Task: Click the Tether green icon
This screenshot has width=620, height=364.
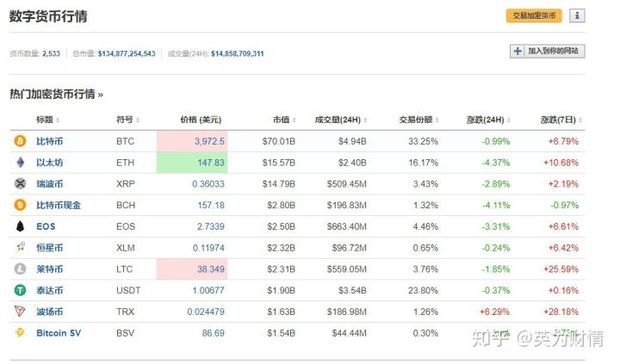Action: point(20,290)
